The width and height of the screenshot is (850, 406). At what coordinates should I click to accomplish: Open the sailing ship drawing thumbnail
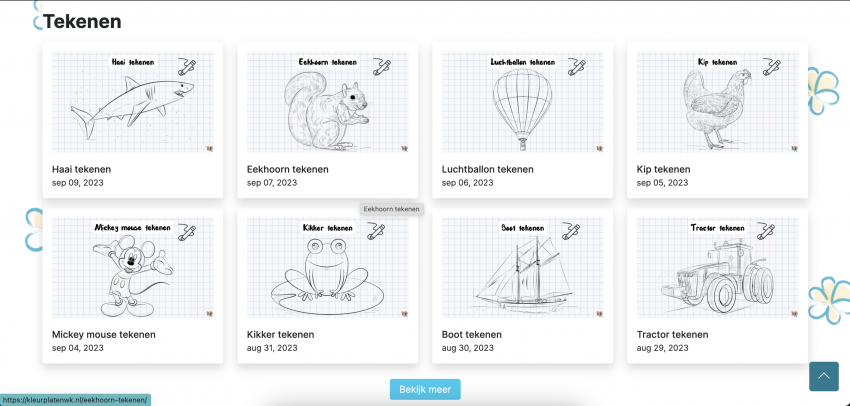tap(523, 267)
